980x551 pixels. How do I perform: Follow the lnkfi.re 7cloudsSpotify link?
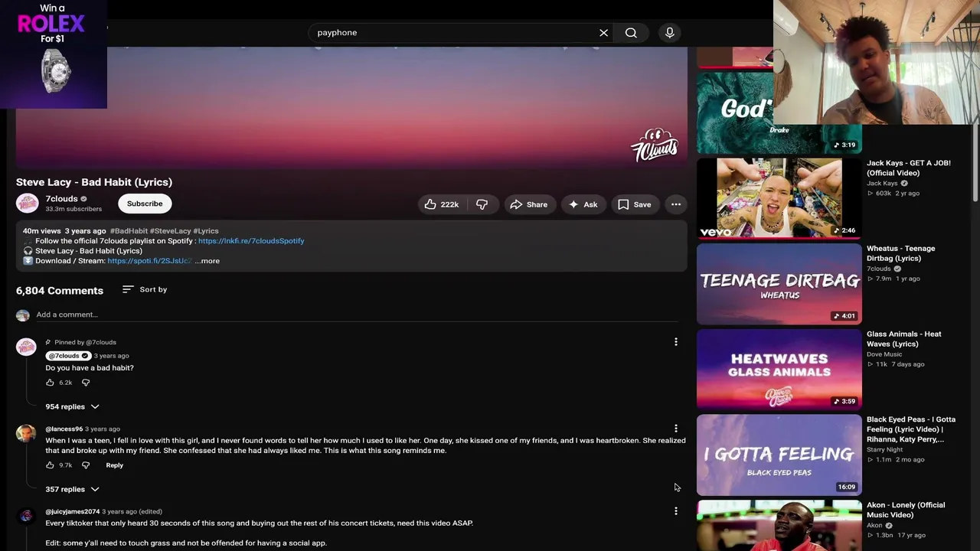pos(251,241)
